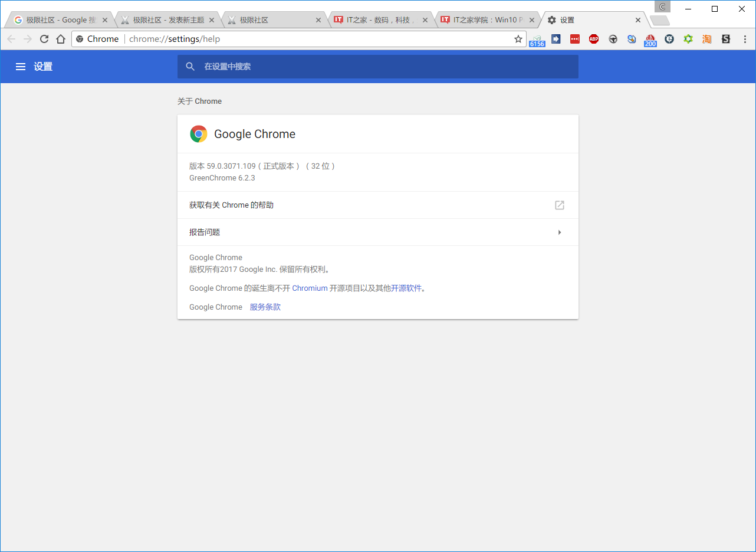756x552 pixels.
Task: Open the mail extension showing 6156
Action: 537,40
